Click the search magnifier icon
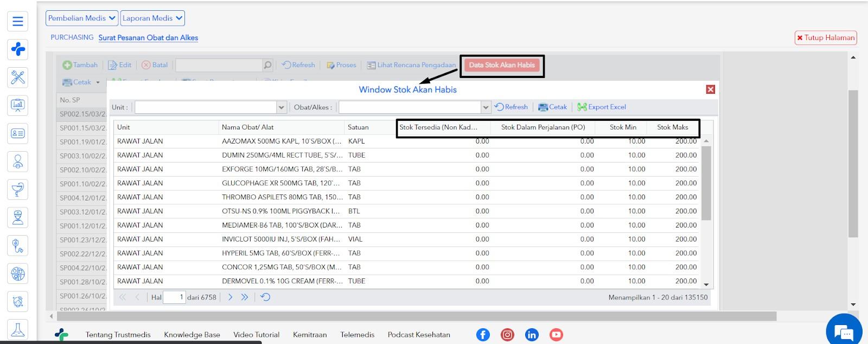 [x=267, y=65]
